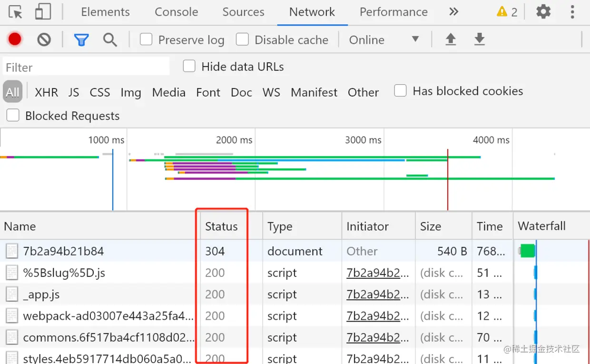Viewport: 590px width, 364px height.
Task: Click the 304 status cell
Action: click(215, 251)
